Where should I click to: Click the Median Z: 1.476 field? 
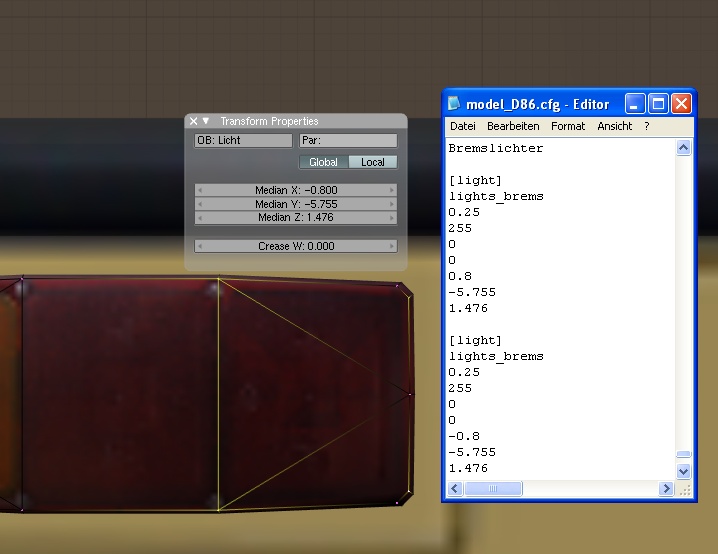coord(296,217)
